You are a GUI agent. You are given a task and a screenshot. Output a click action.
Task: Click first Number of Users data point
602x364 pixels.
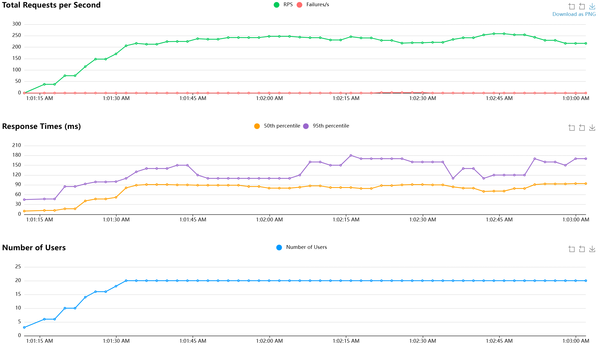(x=24, y=327)
